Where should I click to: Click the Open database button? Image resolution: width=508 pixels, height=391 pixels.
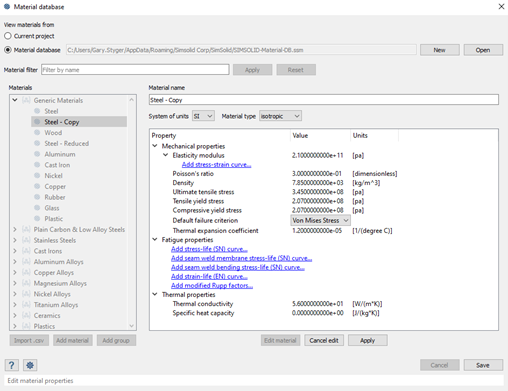tap(483, 50)
